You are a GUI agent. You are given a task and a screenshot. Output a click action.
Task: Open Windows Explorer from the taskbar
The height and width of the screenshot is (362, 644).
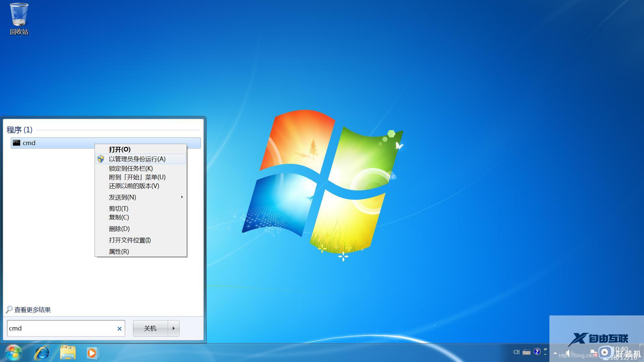[x=68, y=353]
